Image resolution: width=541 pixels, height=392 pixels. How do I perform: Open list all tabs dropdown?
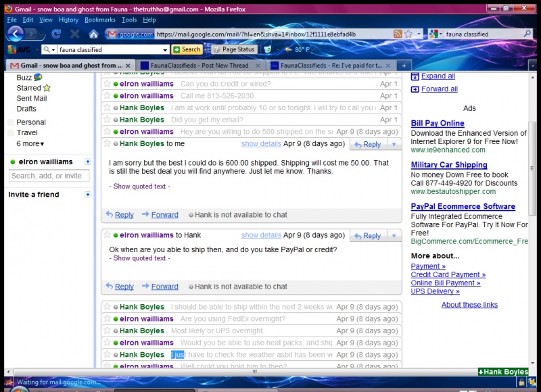click(532, 66)
